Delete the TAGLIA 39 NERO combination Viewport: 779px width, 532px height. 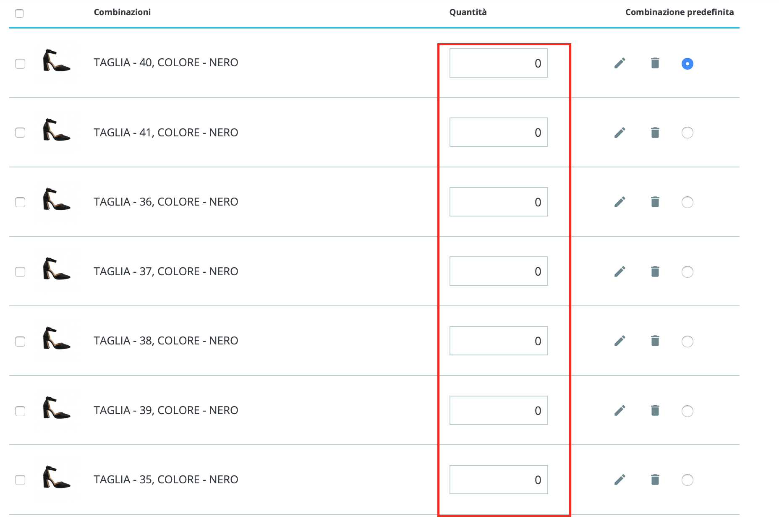(655, 410)
